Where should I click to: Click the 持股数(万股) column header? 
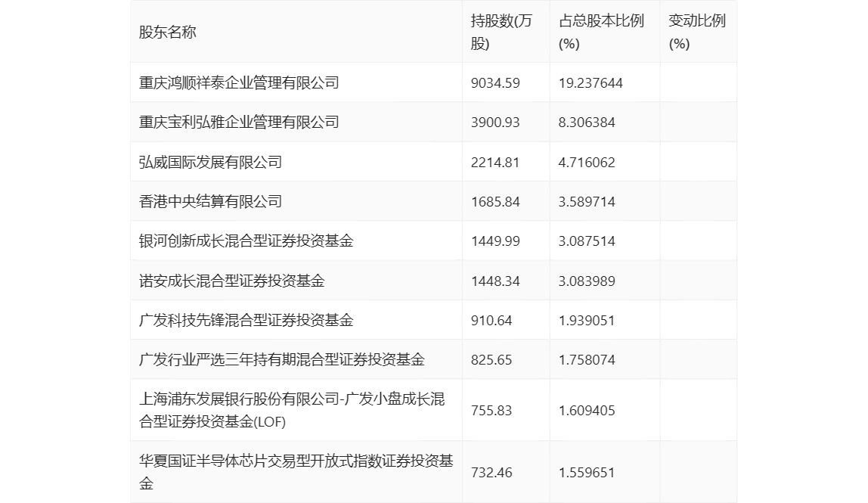point(501,32)
